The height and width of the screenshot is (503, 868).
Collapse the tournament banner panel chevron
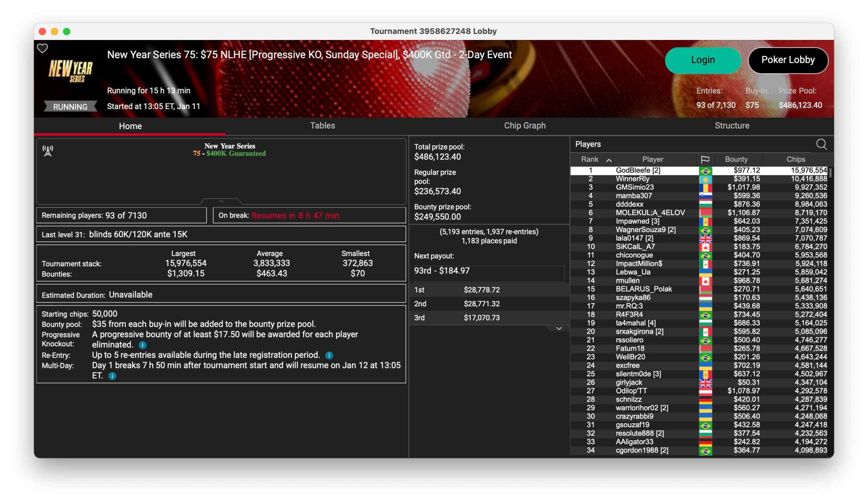221,201
